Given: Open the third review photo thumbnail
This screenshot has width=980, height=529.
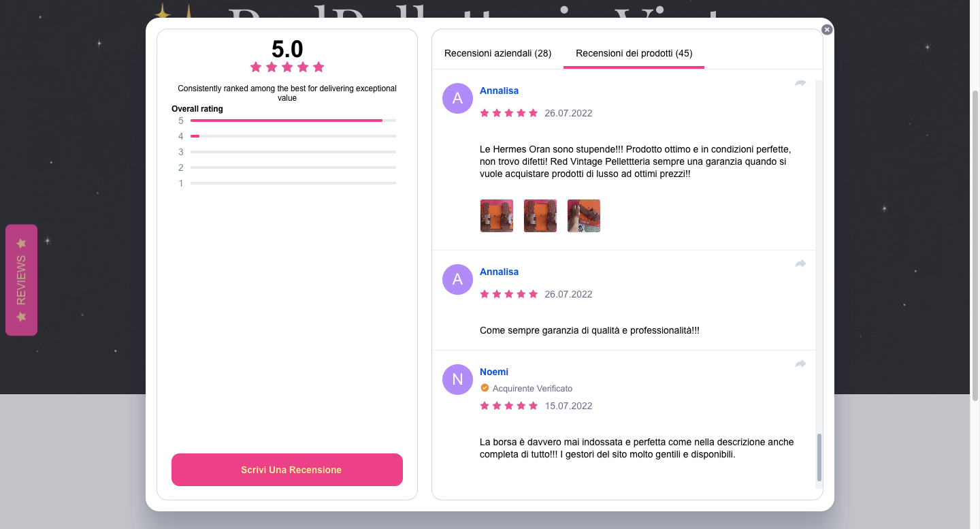Looking at the screenshot, I should click(584, 216).
